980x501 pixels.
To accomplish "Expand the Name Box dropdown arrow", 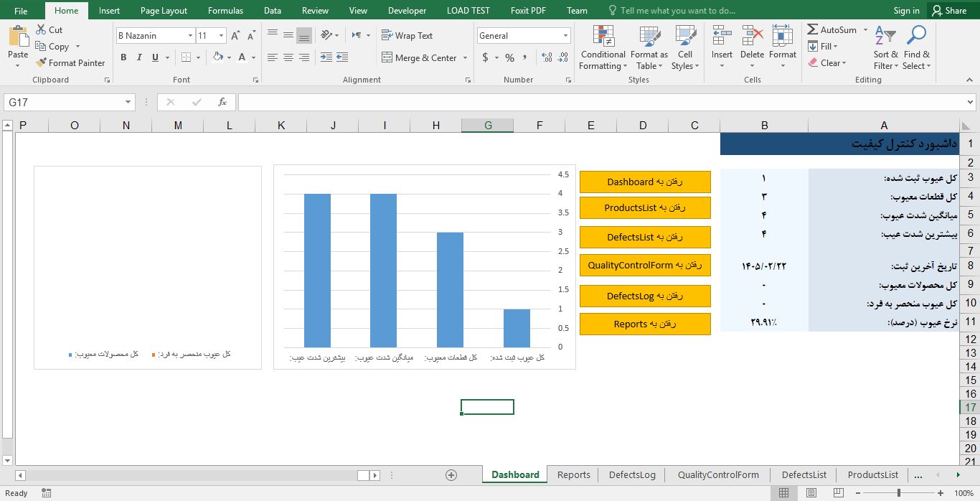I will click(128, 102).
